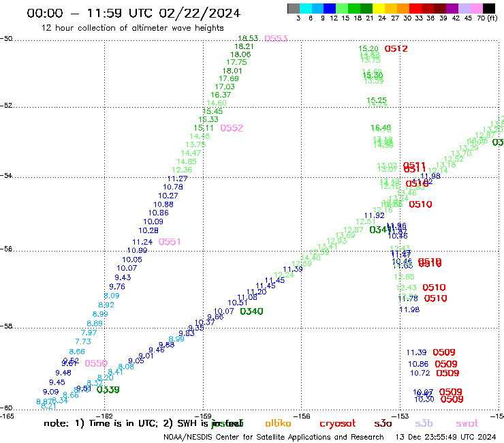The image size is (504, 443).
Task: Click the '13 Dec 23:55:49 UTC 2024' timestamp
Action: coord(445,438)
